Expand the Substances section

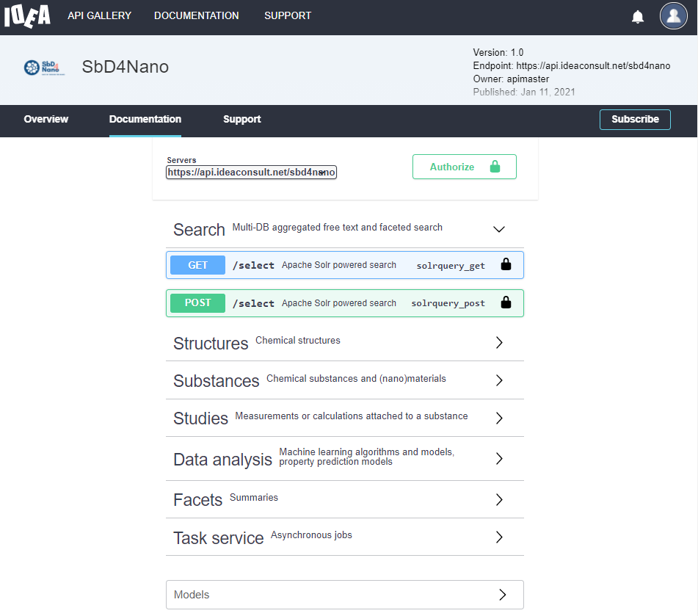tap(499, 380)
